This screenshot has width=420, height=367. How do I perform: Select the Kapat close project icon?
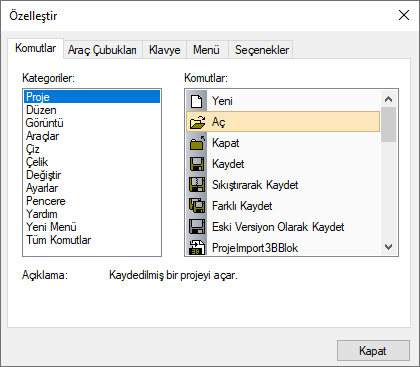[x=197, y=143]
